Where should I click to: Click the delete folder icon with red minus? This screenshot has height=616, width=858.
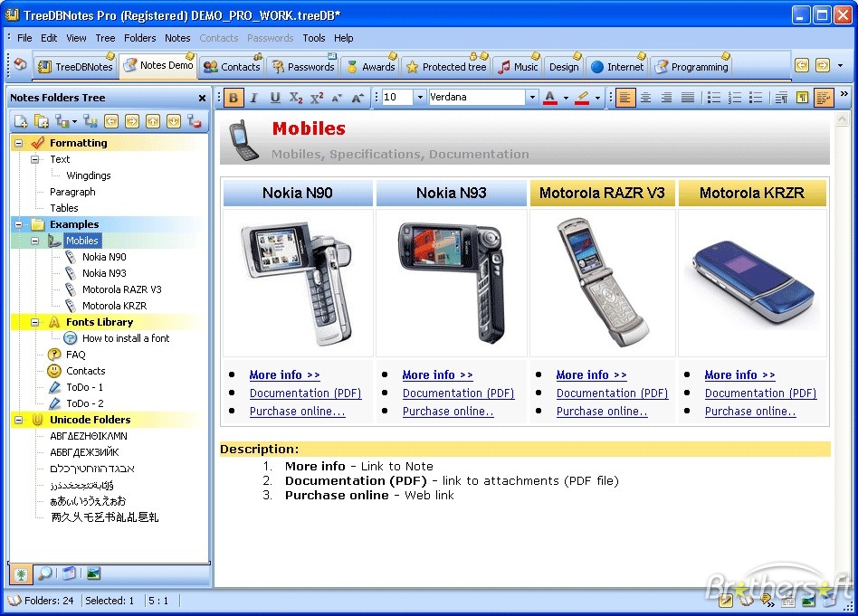[195, 121]
